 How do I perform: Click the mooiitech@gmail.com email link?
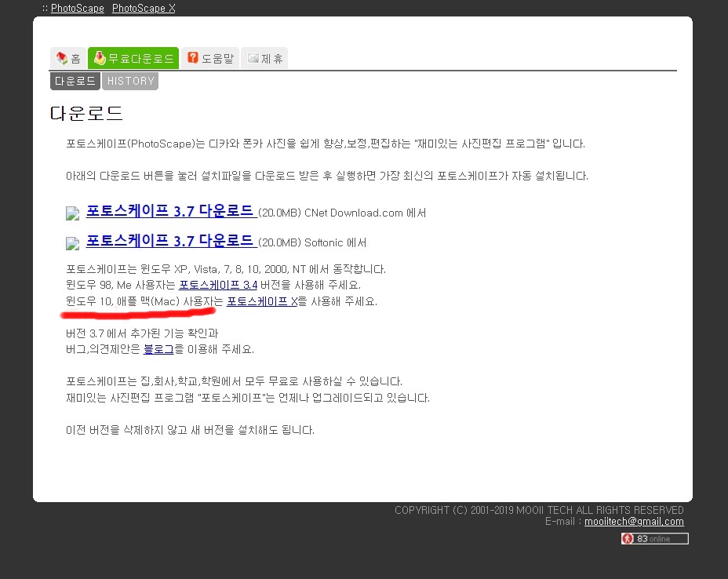tap(634, 522)
